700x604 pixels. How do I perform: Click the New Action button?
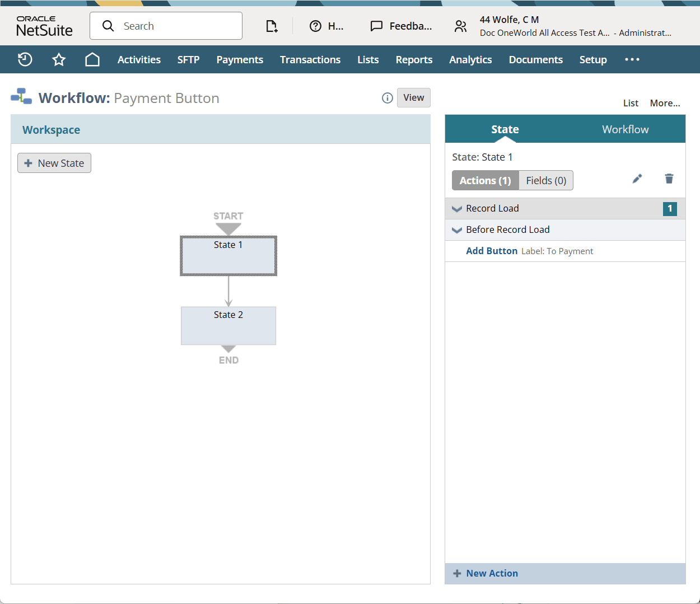565,573
